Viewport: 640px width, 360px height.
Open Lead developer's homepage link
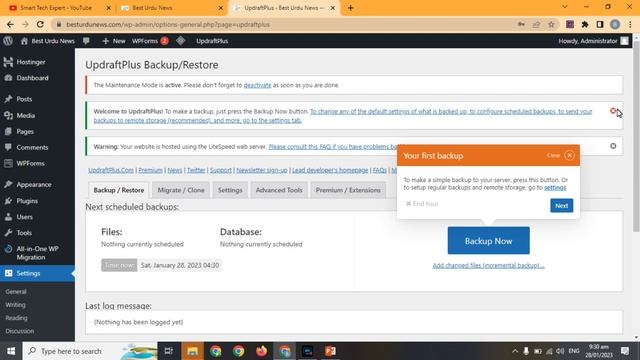[x=330, y=170]
